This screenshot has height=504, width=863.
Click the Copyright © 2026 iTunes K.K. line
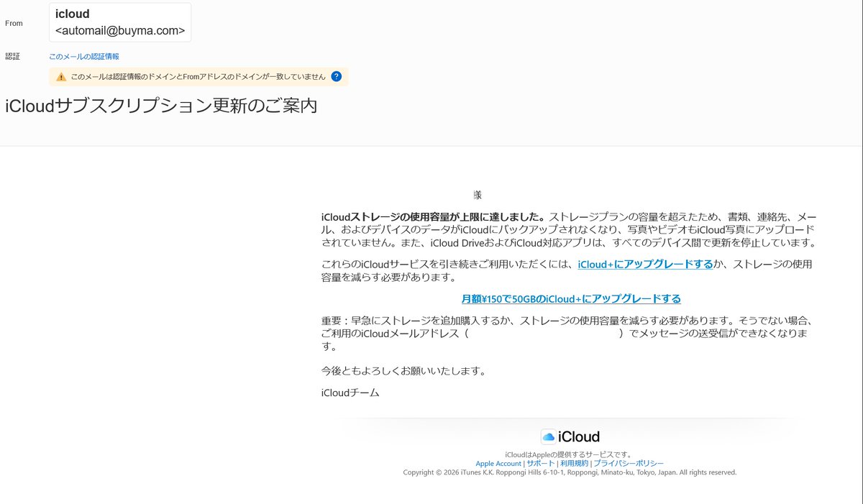click(x=570, y=472)
